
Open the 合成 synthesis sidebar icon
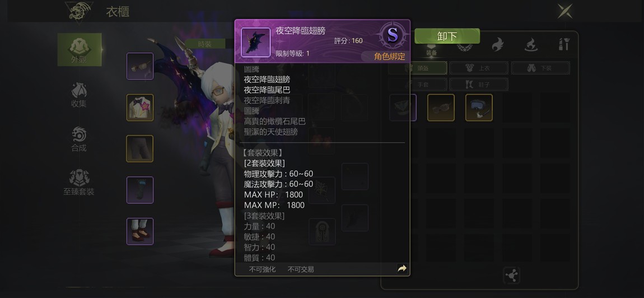[79, 139]
